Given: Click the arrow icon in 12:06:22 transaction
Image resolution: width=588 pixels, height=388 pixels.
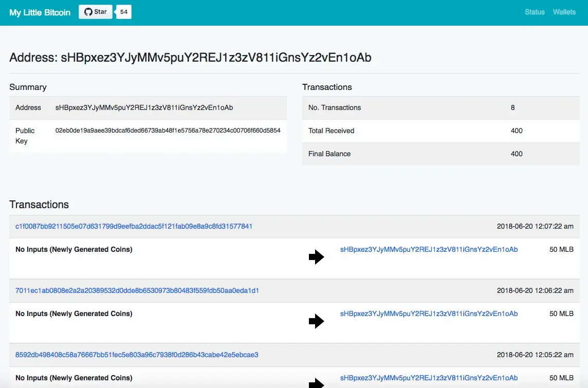Looking at the screenshot, I should [x=316, y=321].
